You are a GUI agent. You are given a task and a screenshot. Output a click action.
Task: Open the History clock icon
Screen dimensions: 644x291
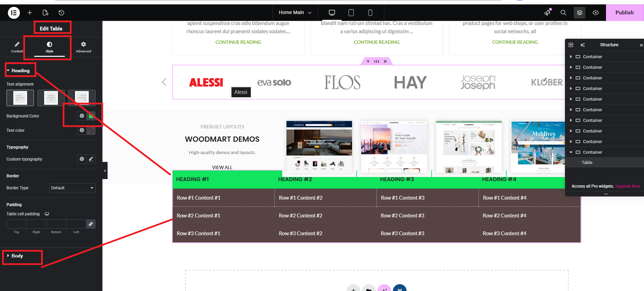click(61, 13)
